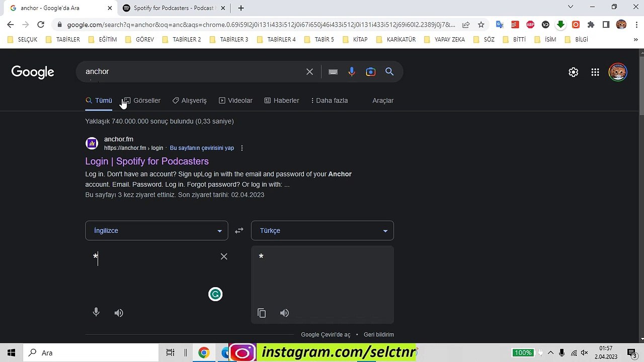Image resolution: width=644 pixels, height=362 pixels.
Task: Open the orange record extension
Action: [x=576, y=25]
